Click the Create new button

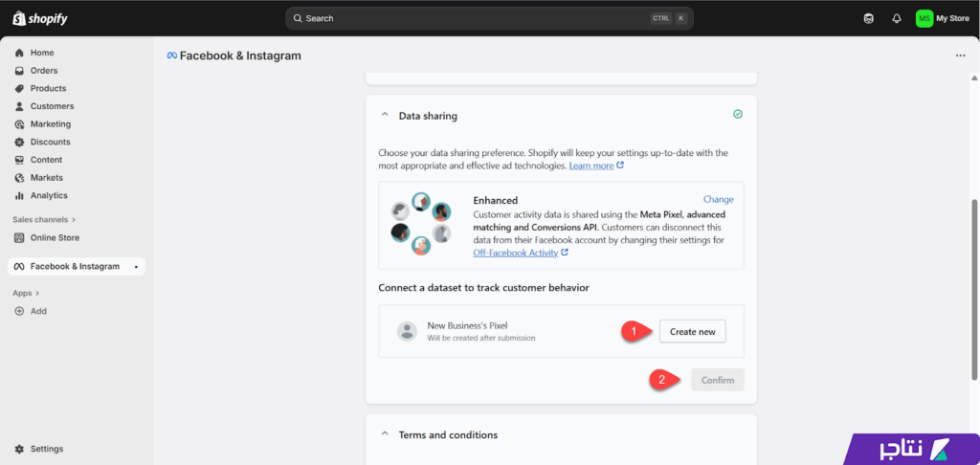(x=692, y=331)
